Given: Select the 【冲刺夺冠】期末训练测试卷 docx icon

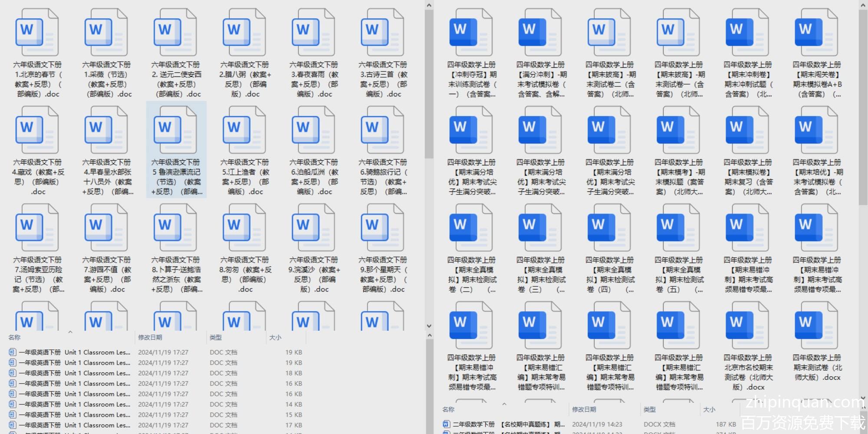Looking at the screenshot, I should pos(471,33).
